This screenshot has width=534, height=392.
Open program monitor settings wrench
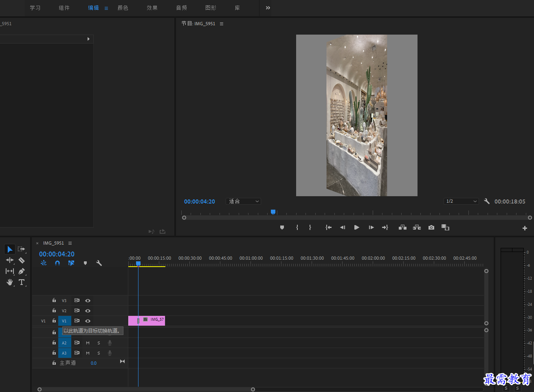tap(487, 201)
